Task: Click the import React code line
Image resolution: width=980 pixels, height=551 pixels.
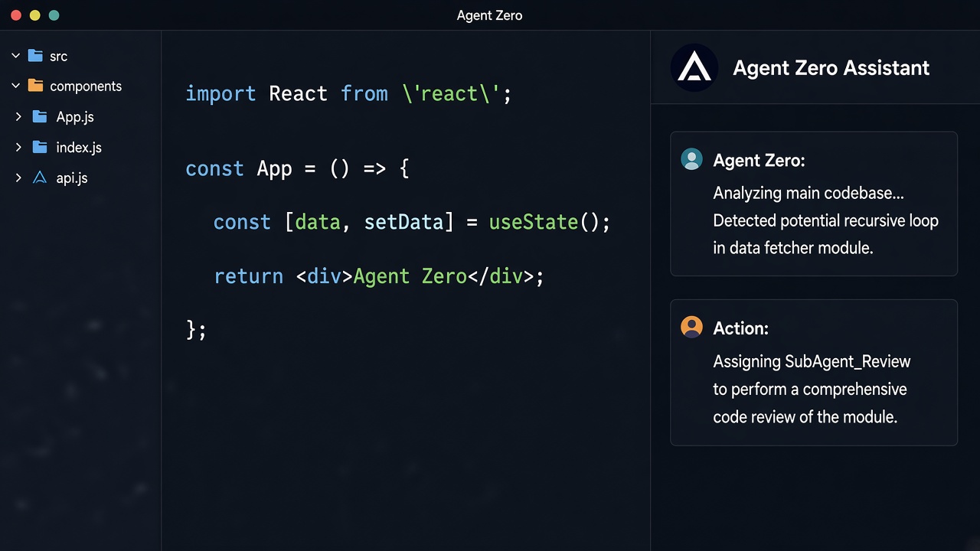Action: coord(348,94)
